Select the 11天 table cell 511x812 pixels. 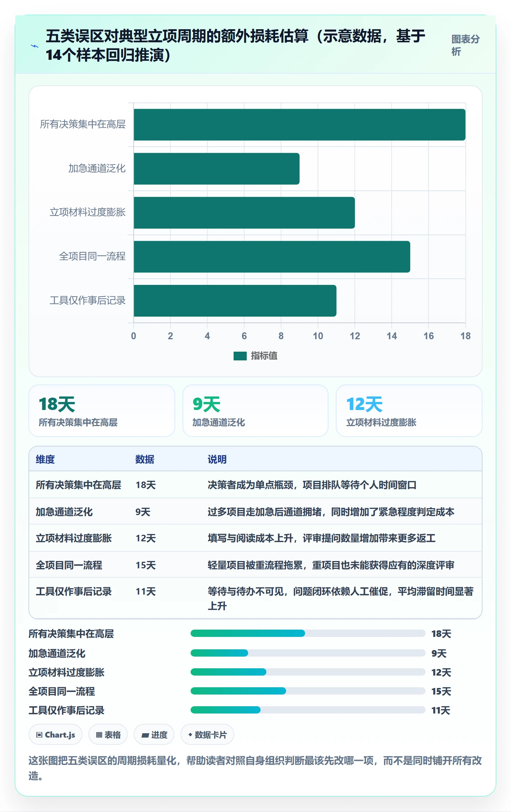tap(146, 591)
